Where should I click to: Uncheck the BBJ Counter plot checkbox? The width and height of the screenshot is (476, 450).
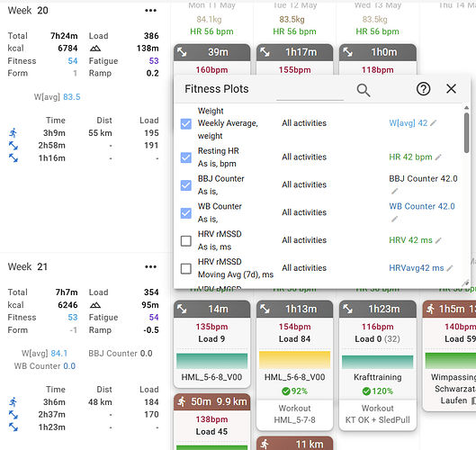point(186,185)
